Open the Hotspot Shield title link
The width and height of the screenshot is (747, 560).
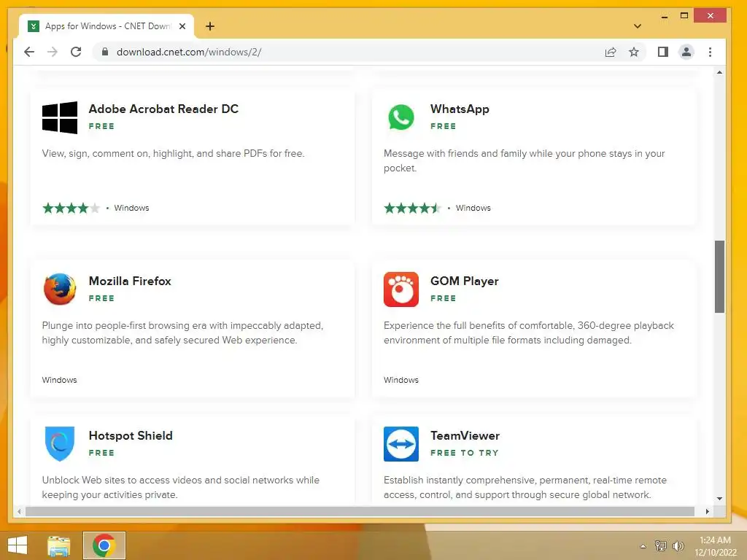pos(131,435)
